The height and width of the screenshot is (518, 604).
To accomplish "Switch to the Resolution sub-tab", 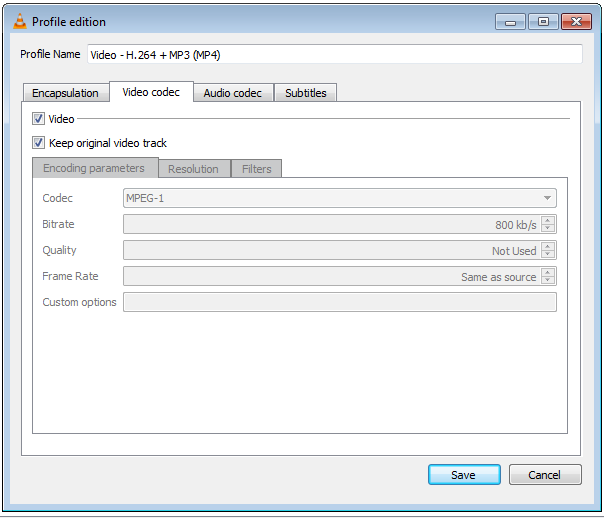I will point(193,169).
